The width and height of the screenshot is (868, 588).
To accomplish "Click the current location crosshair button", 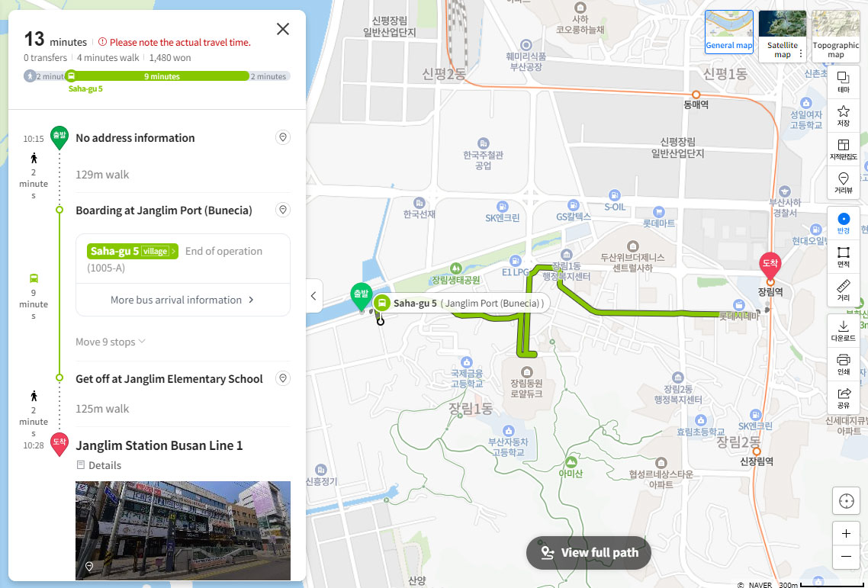I will tap(846, 502).
